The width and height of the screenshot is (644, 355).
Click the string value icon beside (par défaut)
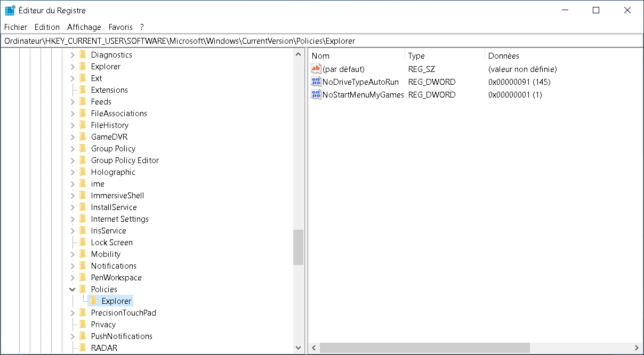[316, 69]
